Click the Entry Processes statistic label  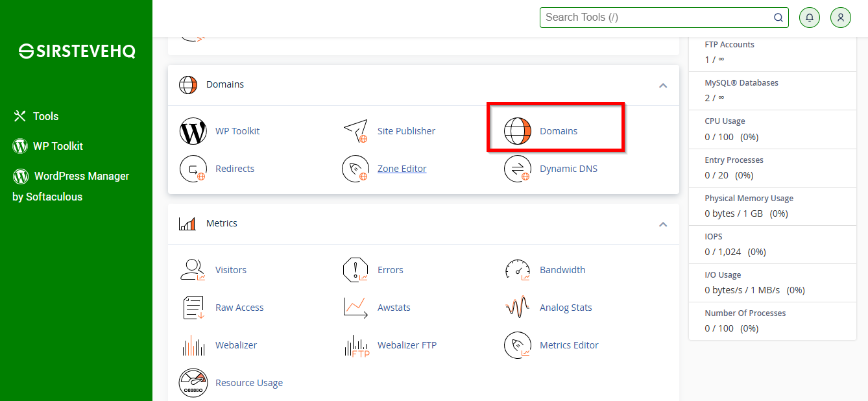coord(734,160)
